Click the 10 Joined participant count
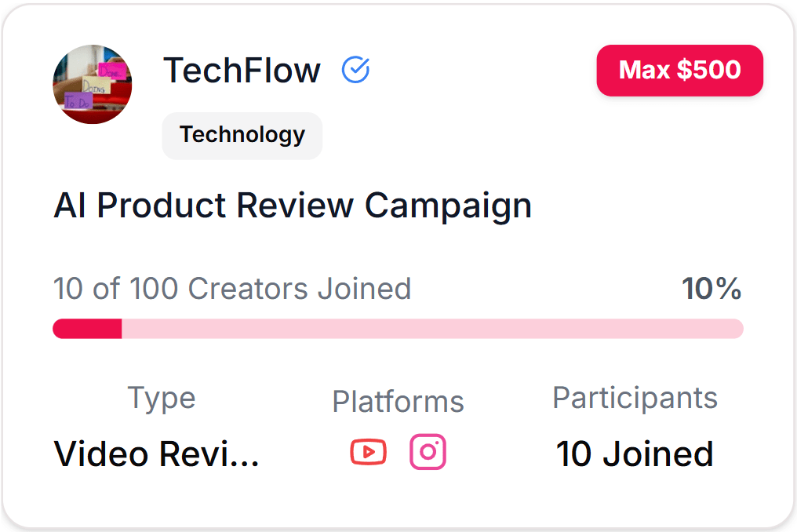797x532 pixels. [x=635, y=454]
